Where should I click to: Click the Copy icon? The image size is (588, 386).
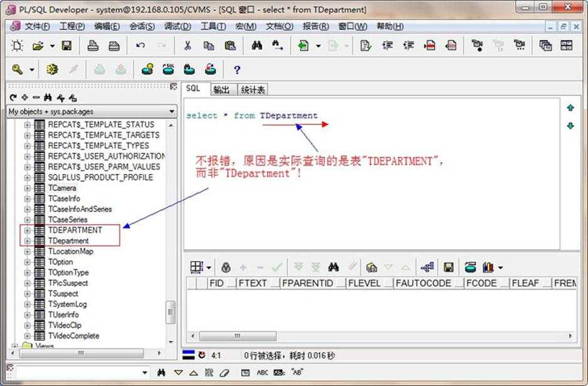tap(209, 46)
